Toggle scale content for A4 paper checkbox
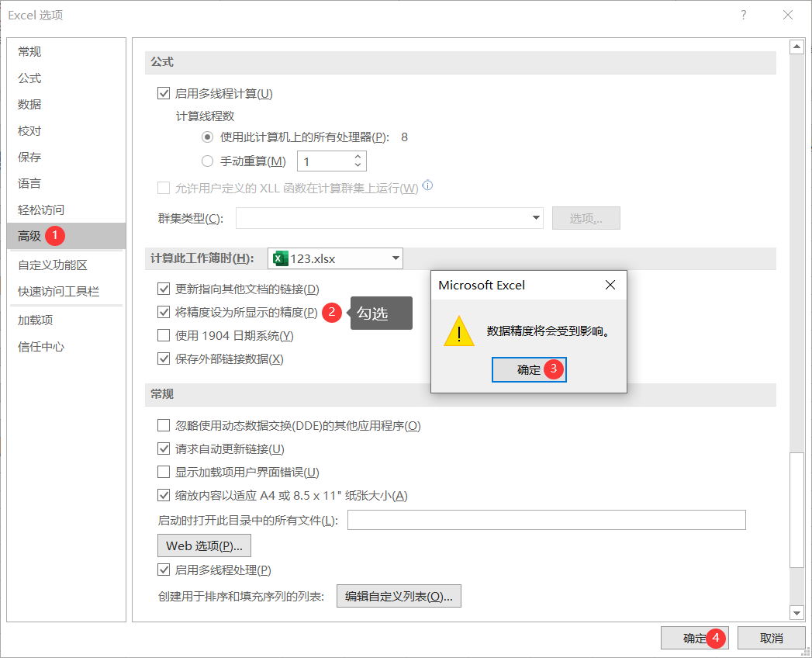This screenshot has height=658, width=812. (164, 495)
